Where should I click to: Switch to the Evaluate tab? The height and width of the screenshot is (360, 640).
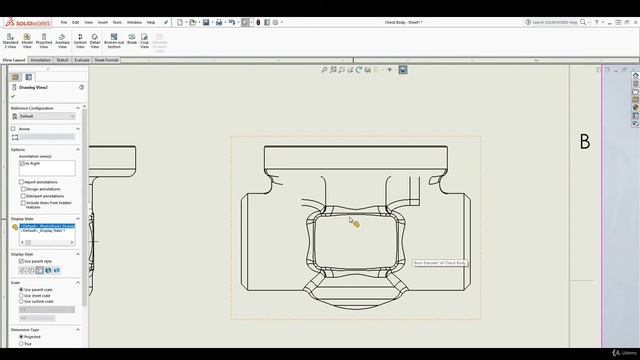pos(82,60)
